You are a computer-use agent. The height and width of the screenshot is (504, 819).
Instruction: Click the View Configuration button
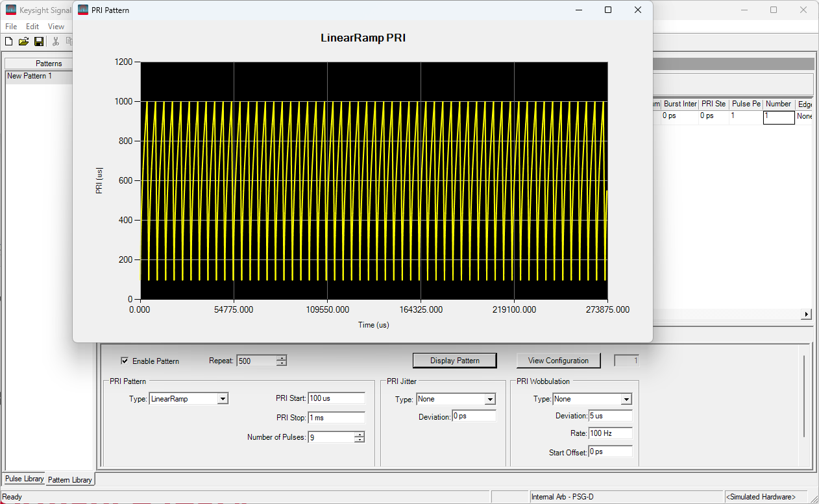(558, 360)
